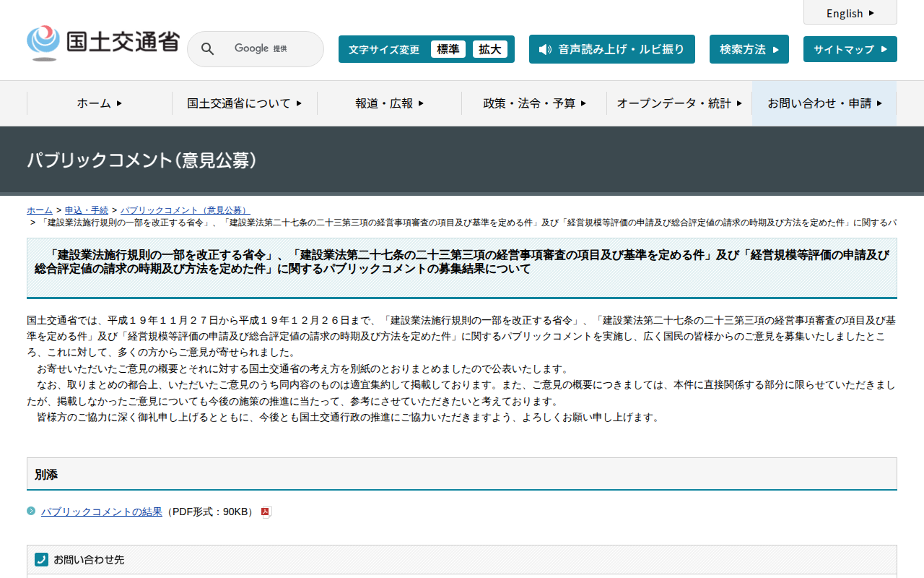Expand the 政策・法令・予算 menu

(x=534, y=103)
